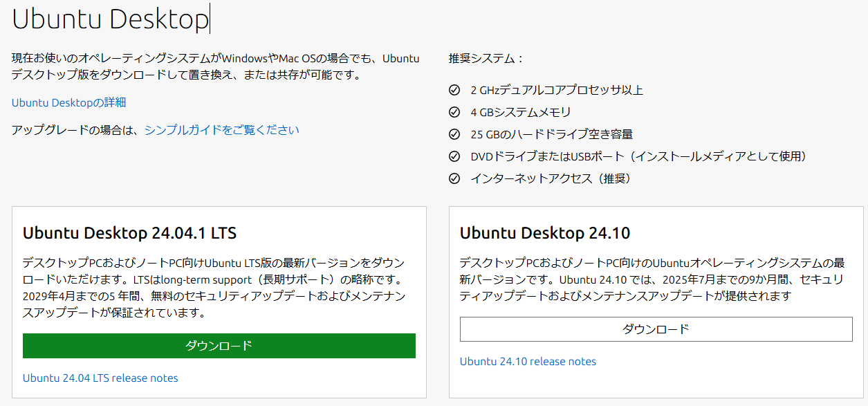Open the シンプルガイドをご覧ください link
The width and height of the screenshot is (868, 406).
pos(221,129)
